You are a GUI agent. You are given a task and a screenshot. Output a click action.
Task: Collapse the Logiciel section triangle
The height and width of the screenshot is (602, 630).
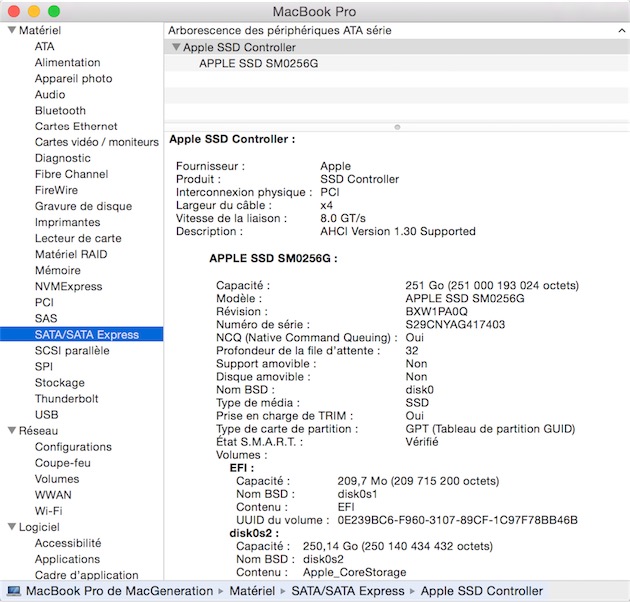click(x=11, y=527)
